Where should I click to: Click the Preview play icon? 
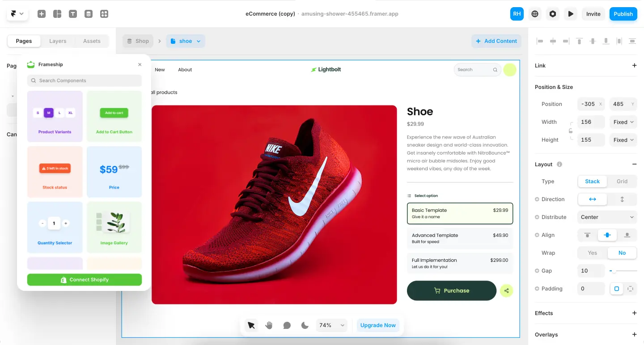coord(571,14)
